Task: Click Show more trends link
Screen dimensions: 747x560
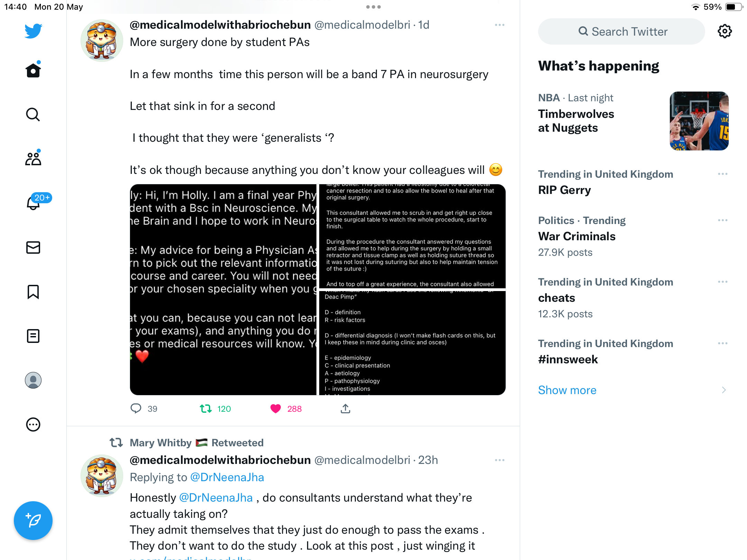Action: pos(567,390)
